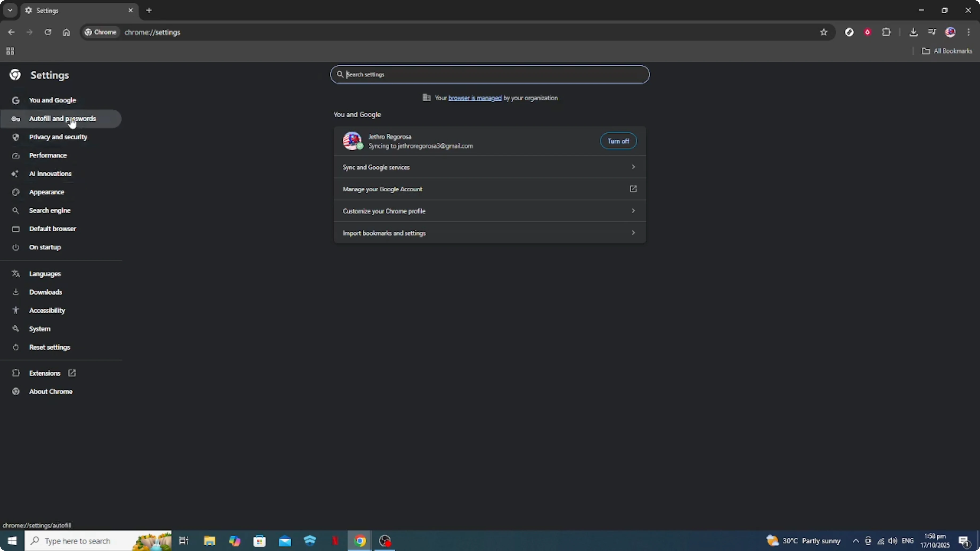Open the apps grid shortcut in bookmarks bar
Viewport: 980px width, 551px height.
10,51
